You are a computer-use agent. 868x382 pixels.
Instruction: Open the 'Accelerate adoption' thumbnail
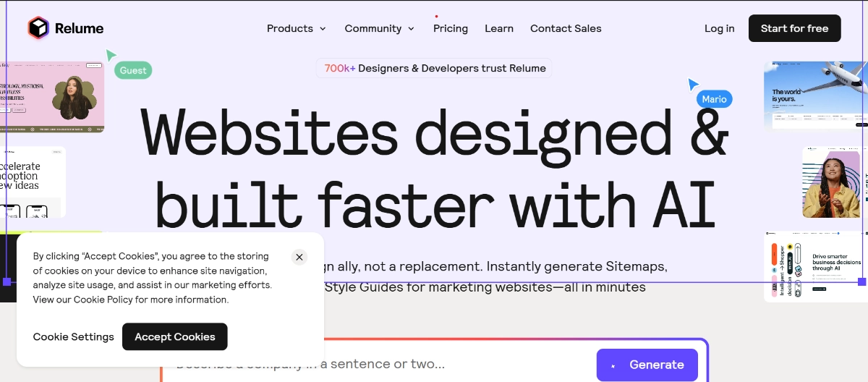[33, 182]
